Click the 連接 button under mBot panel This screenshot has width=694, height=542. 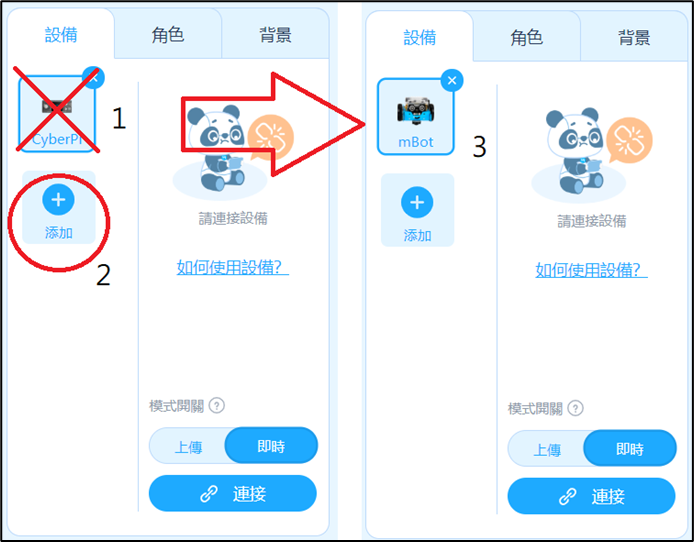point(591,496)
